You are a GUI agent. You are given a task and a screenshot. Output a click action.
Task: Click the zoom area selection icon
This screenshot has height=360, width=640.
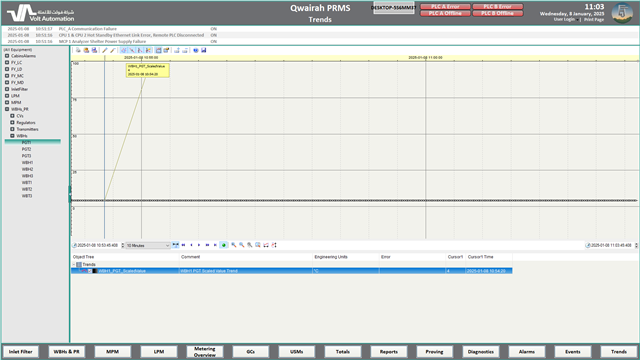[258, 245]
